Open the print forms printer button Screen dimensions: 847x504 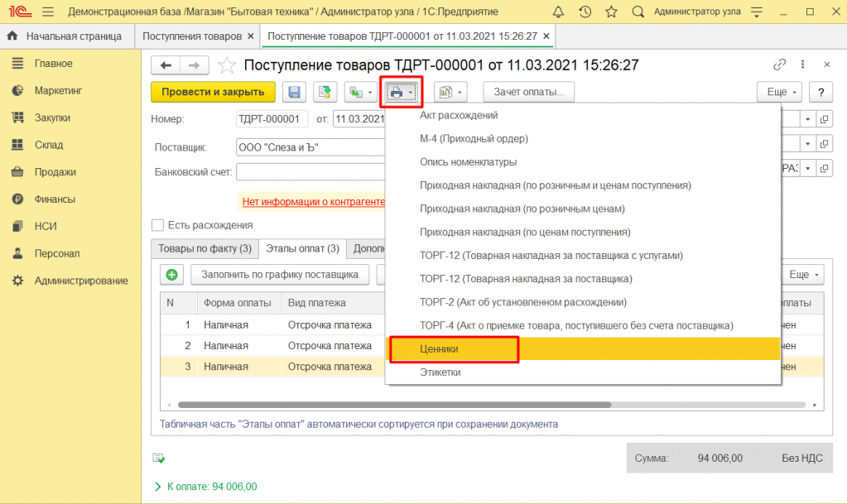point(401,93)
